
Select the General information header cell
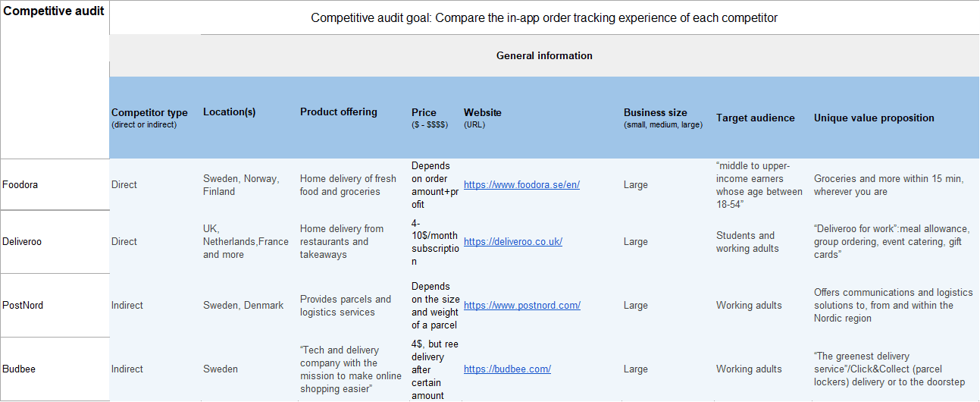pyautogui.click(x=544, y=55)
